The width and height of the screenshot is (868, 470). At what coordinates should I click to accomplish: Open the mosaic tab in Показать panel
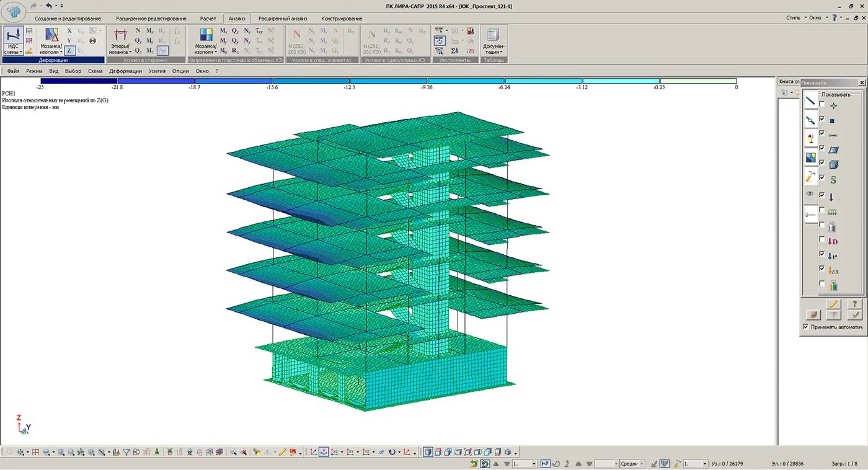[x=810, y=157]
